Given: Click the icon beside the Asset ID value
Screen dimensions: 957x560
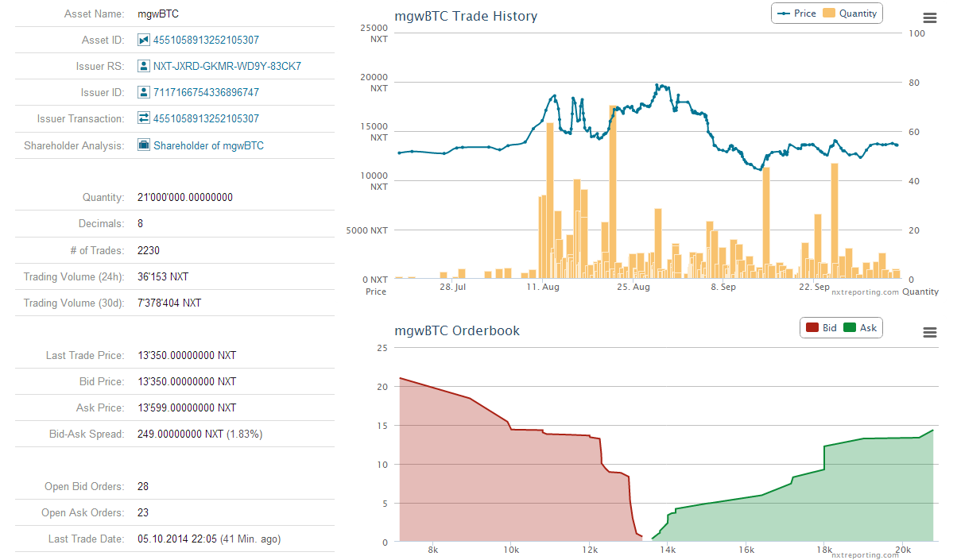Looking at the screenshot, I should click(143, 40).
